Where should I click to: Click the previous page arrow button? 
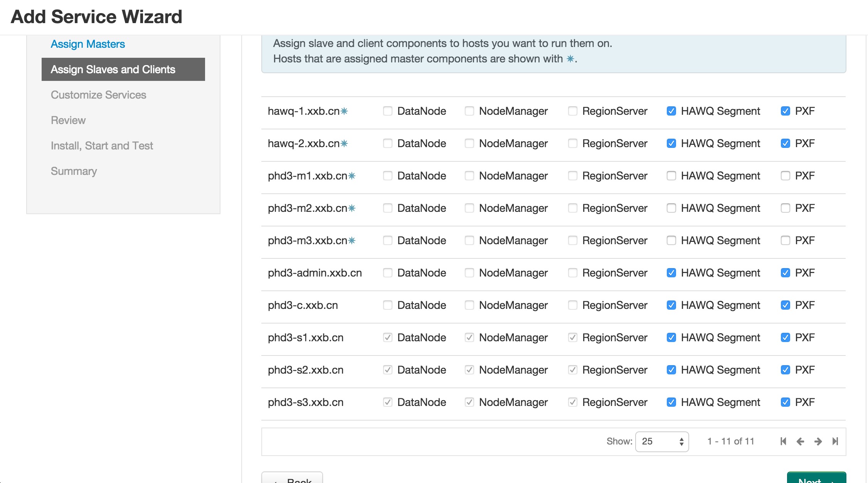click(800, 441)
